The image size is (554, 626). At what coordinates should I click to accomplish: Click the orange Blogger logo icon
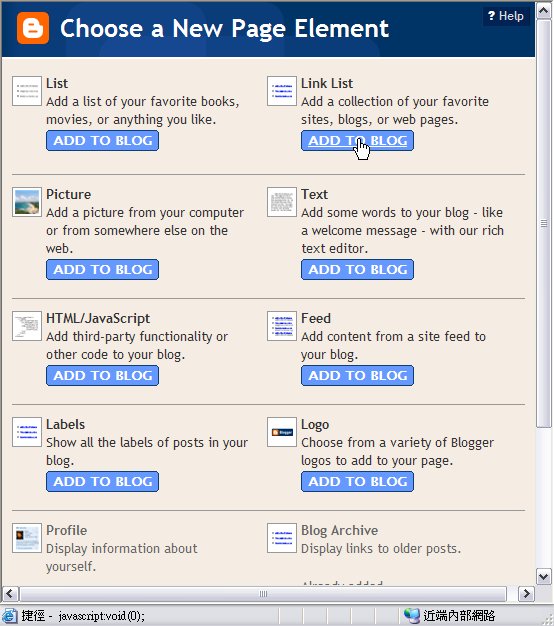click(x=33, y=28)
